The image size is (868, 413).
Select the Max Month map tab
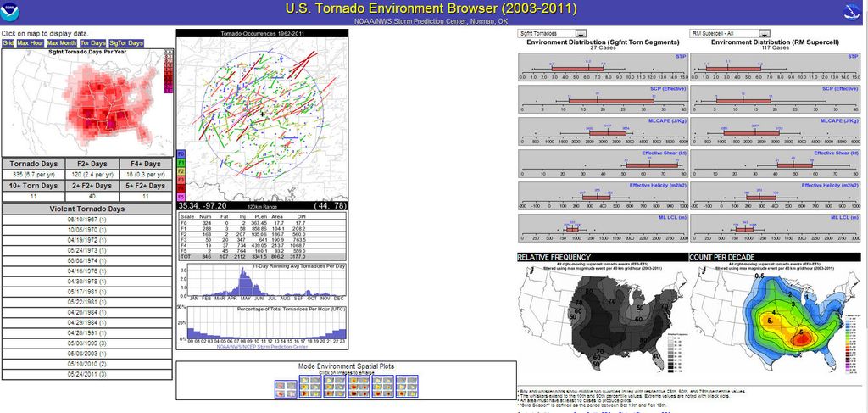pos(61,42)
